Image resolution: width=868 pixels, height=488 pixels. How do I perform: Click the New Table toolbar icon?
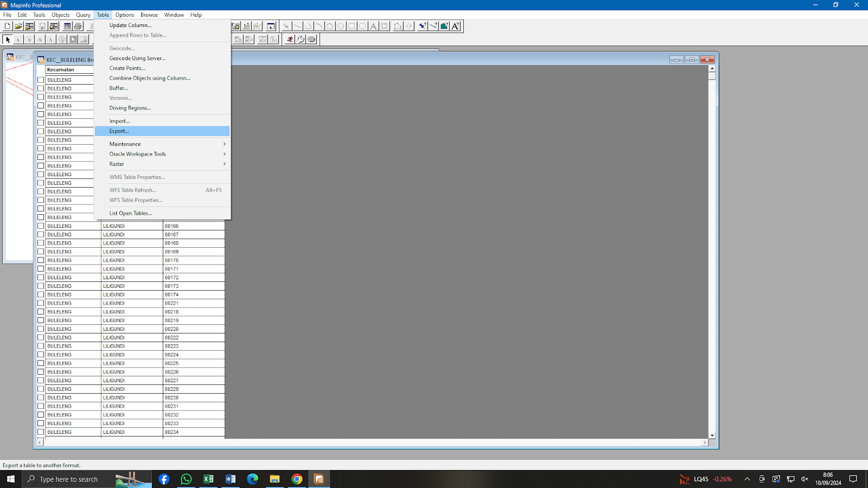coord(8,26)
